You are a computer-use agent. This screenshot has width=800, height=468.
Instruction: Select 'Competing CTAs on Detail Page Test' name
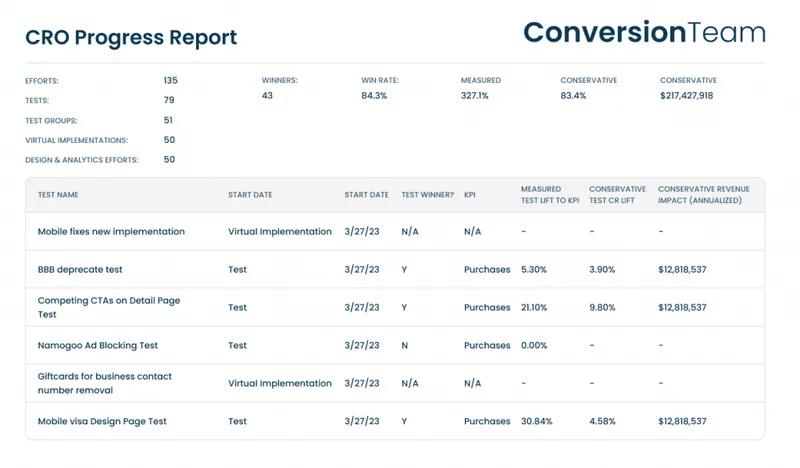tap(109, 307)
